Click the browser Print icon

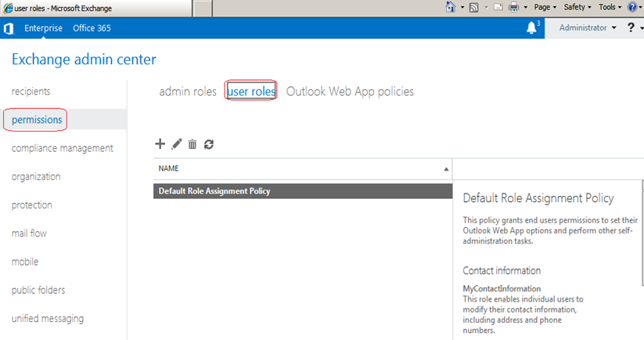pyautogui.click(x=514, y=7)
